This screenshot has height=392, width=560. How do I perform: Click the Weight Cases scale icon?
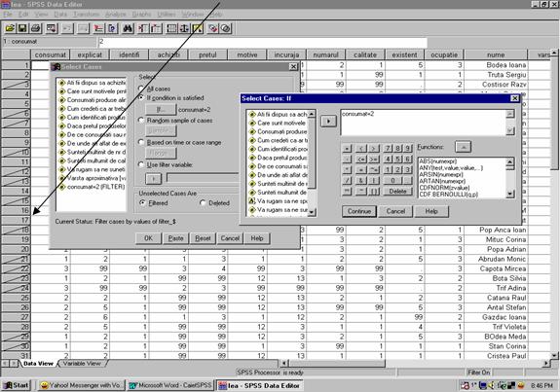pos(184,28)
